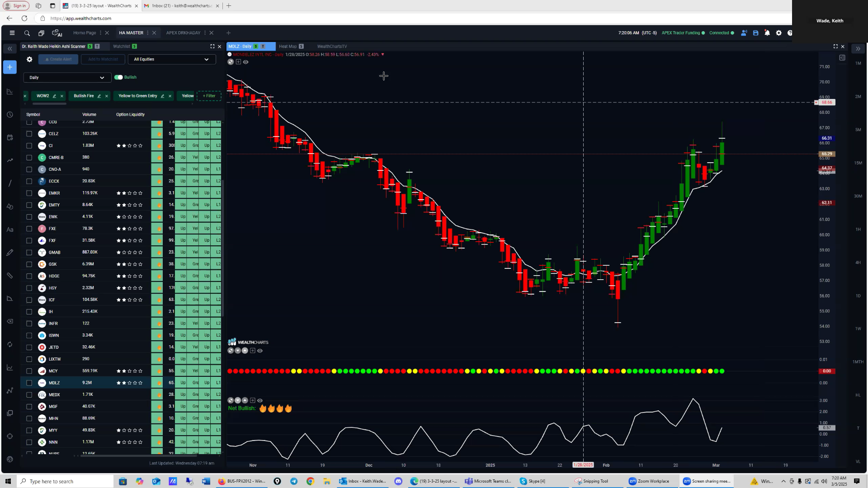Select the pencil freehand drawing tool

click(x=10, y=253)
